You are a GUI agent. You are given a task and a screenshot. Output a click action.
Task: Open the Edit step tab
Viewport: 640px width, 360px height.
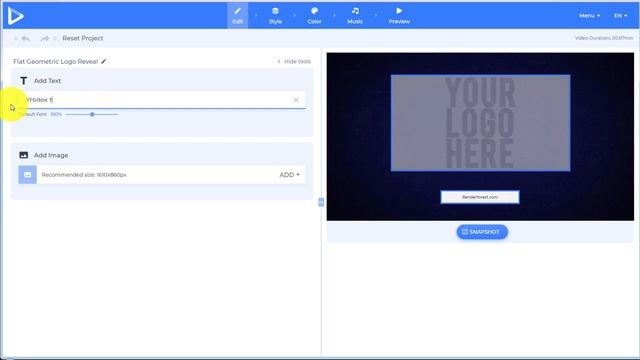click(x=238, y=16)
